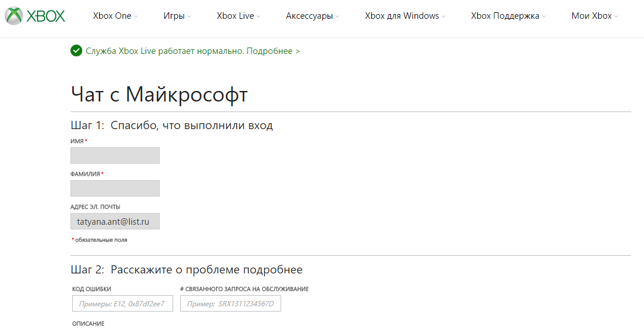The width and height of the screenshot is (644, 328).
Task: Click the Код ошибки input field
Action: tap(122, 303)
